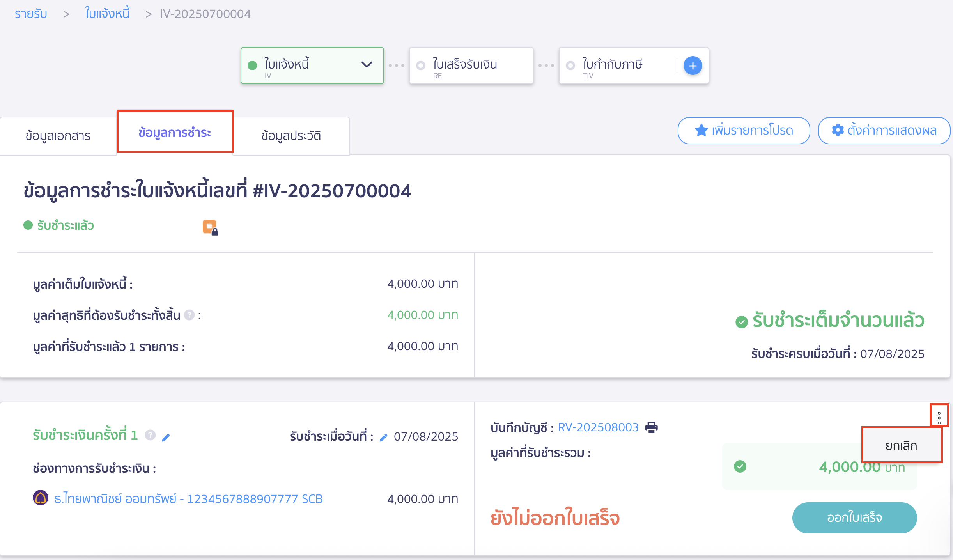Click the รับชำระเงินครั้งที่ 1 title
The image size is (953, 560).
coord(85,435)
